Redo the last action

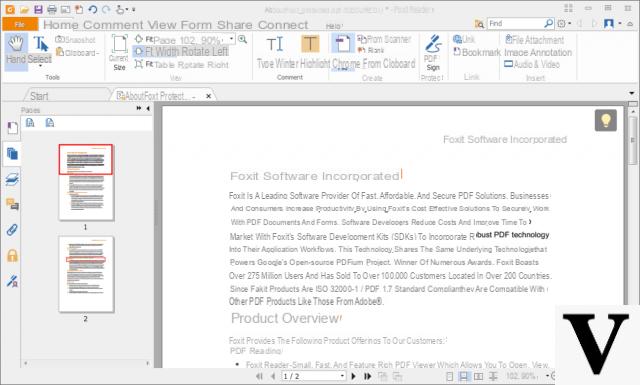[106, 9]
